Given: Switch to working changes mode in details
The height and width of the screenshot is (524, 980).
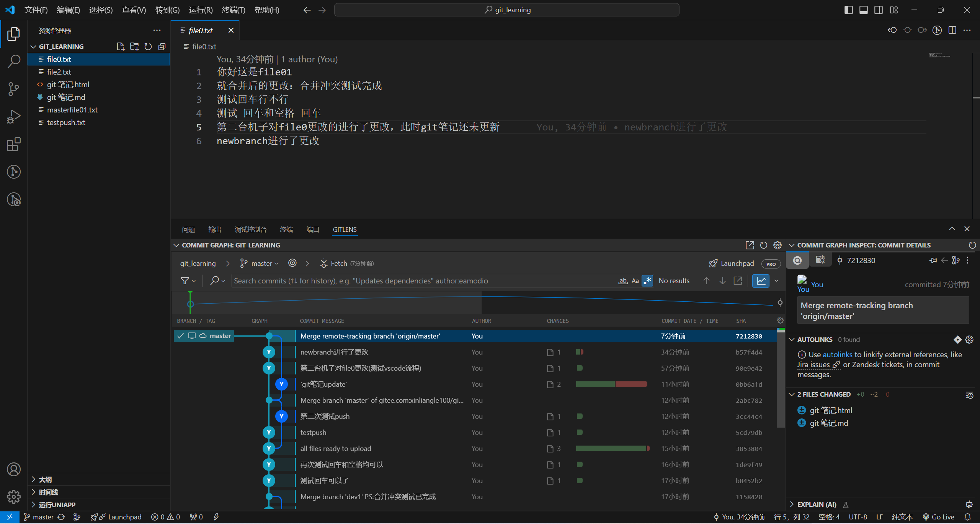Looking at the screenshot, I should point(820,260).
